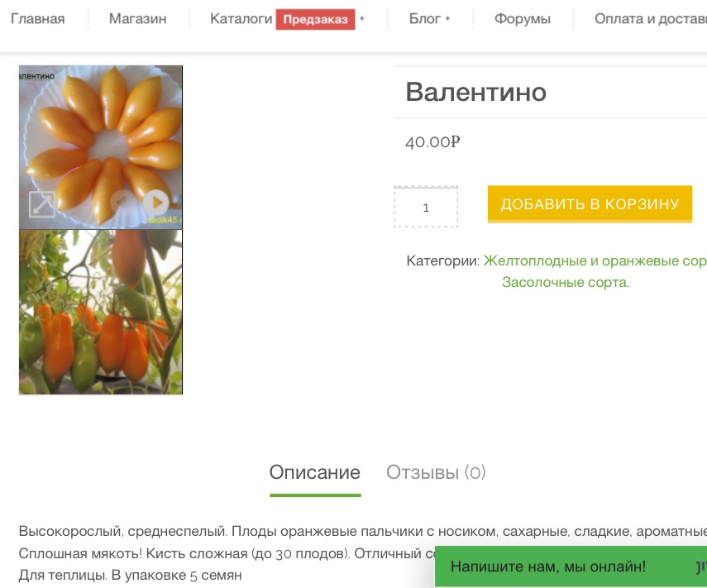Click the fullscreen expand icon on product image
707x588 pixels.
point(42,204)
